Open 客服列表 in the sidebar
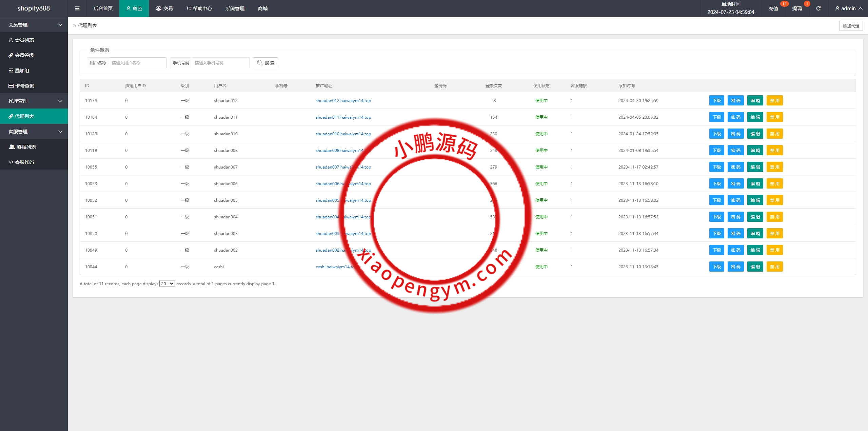This screenshot has width=868, height=431. tap(26, 147)
